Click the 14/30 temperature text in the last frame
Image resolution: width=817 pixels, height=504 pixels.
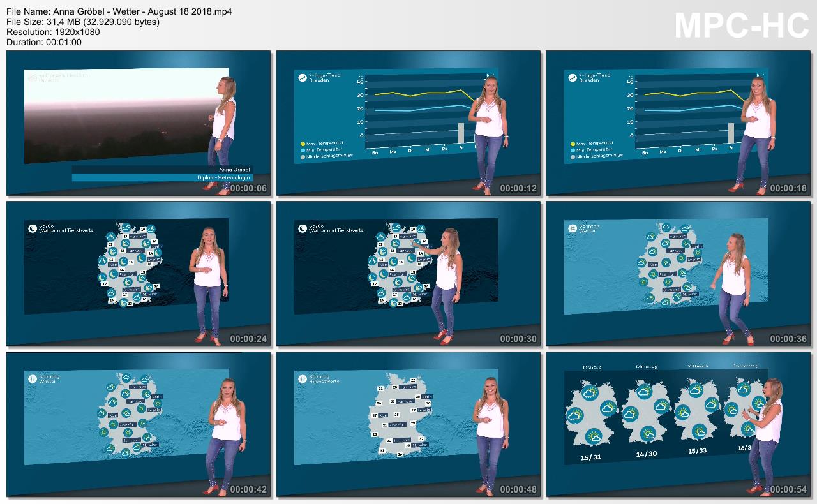tap(647, 454)
